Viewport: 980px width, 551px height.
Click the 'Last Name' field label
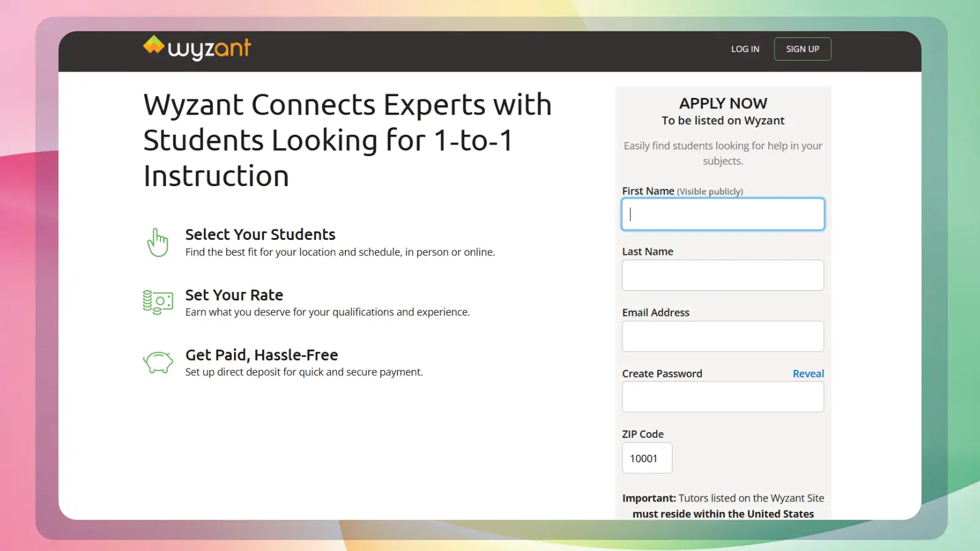647,252
